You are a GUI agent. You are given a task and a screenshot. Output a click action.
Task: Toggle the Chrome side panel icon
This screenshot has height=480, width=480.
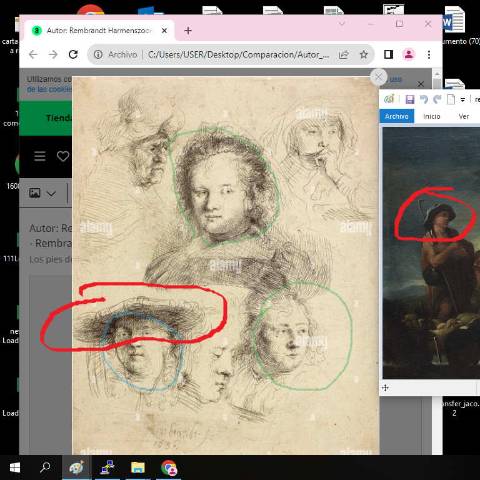[x=388, y=54]
